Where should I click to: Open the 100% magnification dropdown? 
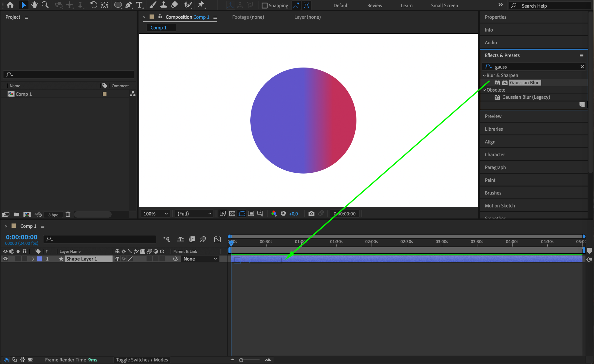pyautogui.click(x=156, y=214)
